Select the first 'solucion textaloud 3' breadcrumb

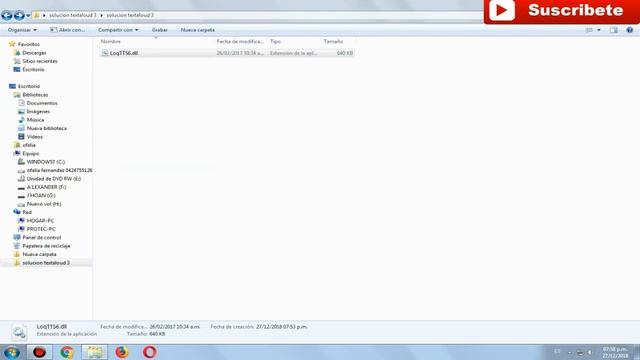point(73,15)
